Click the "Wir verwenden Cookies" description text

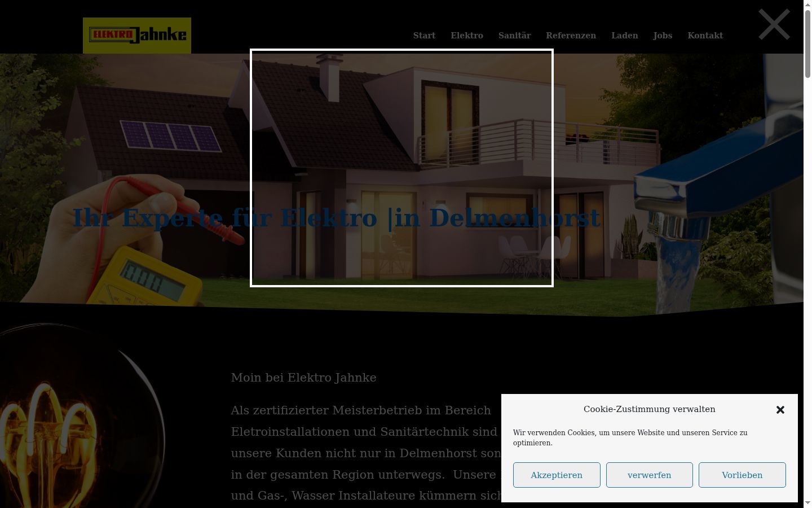pos(630,437)
